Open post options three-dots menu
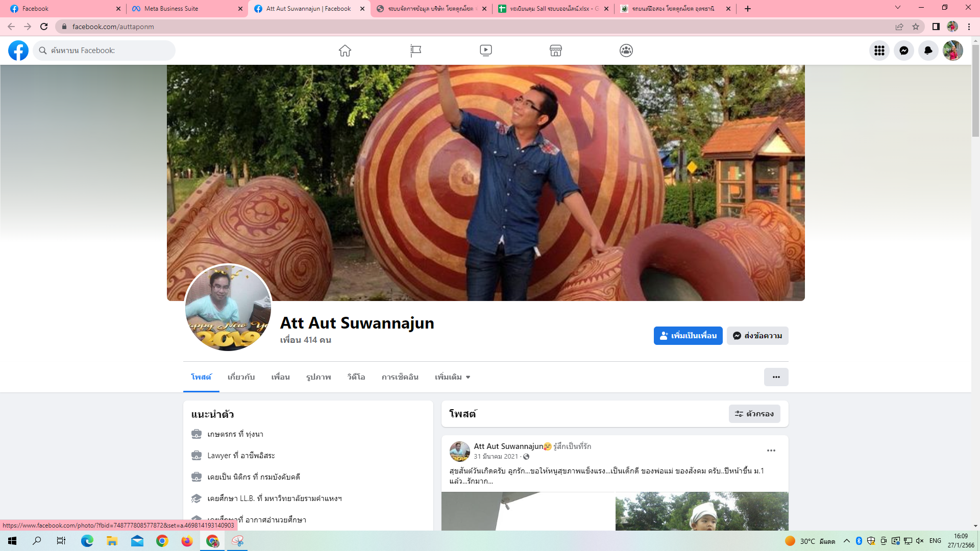Viewport: 980px width, 551px height. click(771, 450)
